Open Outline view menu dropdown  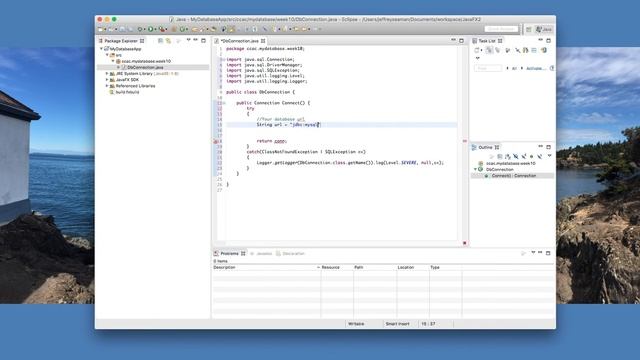[549, 156]
